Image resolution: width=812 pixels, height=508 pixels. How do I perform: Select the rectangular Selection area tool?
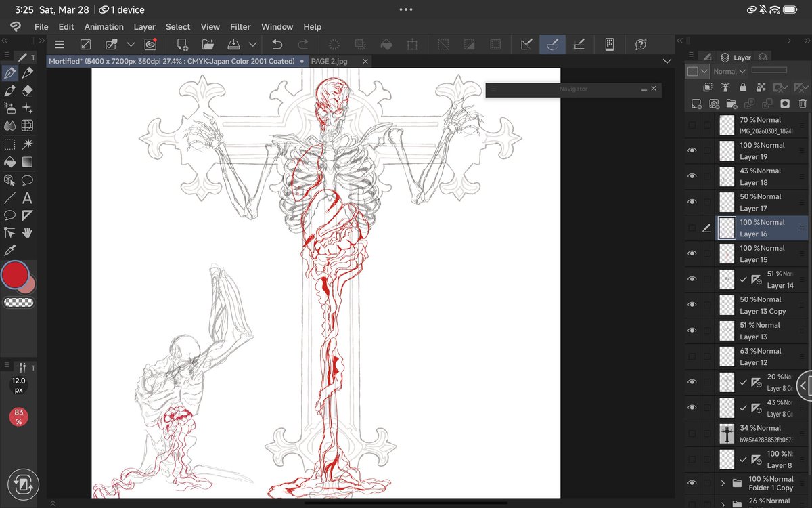coord(9,144)
